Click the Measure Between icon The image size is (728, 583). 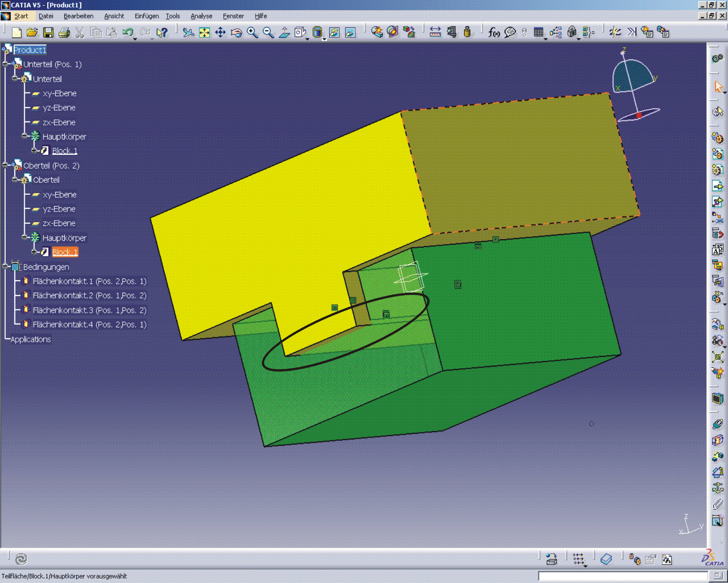click(x=435, y=32)
